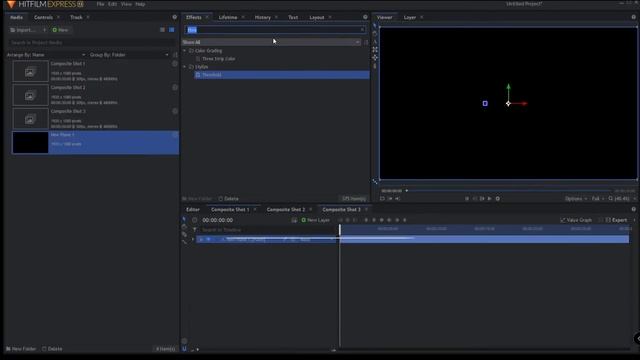
Task: Open the viewer Options dropdown
Action: click(x=576, y=199)
